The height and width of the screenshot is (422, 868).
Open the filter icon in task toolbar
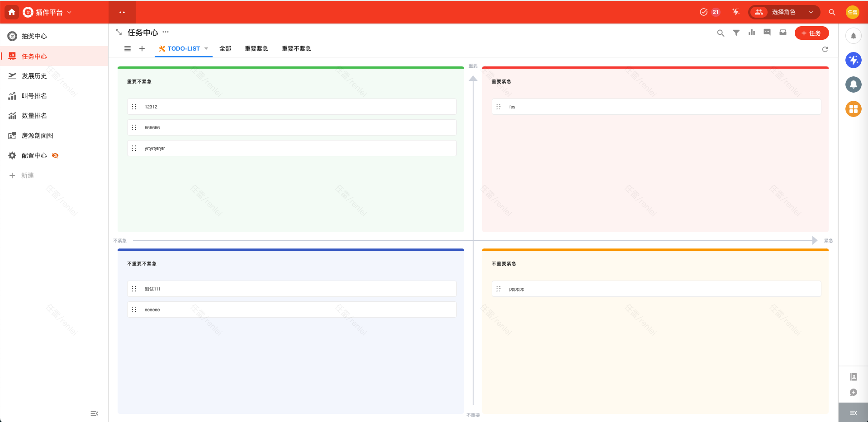point(736,33)
